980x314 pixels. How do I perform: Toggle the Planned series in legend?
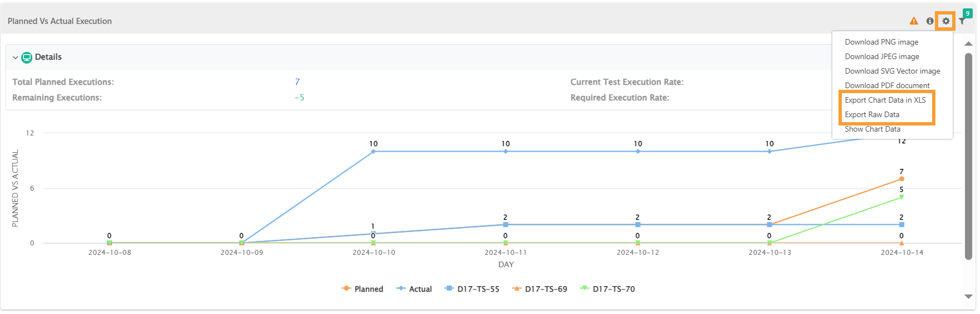[x=363, y=289]
